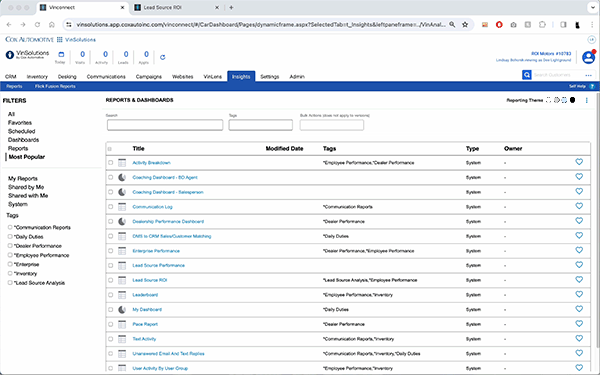
Task: Open the Insights tab
Action: (x=241, y=77)
